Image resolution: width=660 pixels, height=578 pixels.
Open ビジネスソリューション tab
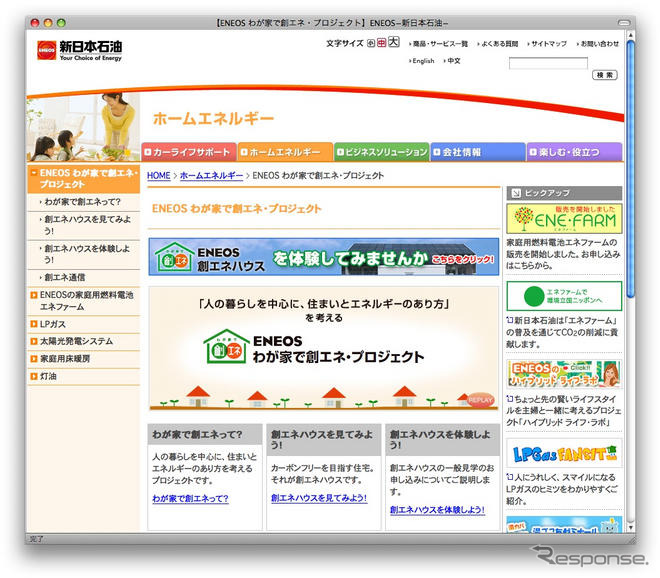[x=381, y=152]
